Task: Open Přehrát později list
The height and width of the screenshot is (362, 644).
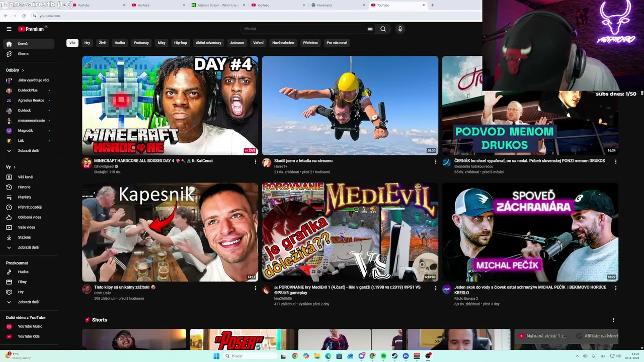Action: [x=28, y=207]
